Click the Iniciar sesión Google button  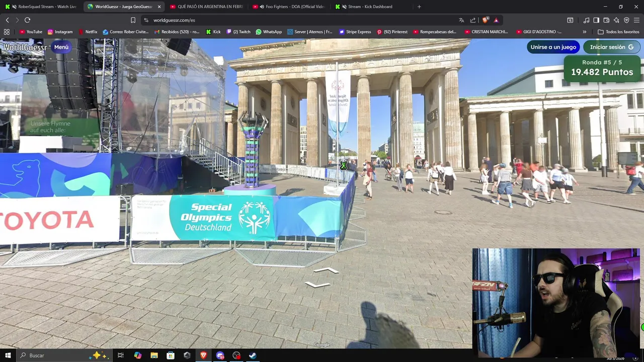point(611,47)
